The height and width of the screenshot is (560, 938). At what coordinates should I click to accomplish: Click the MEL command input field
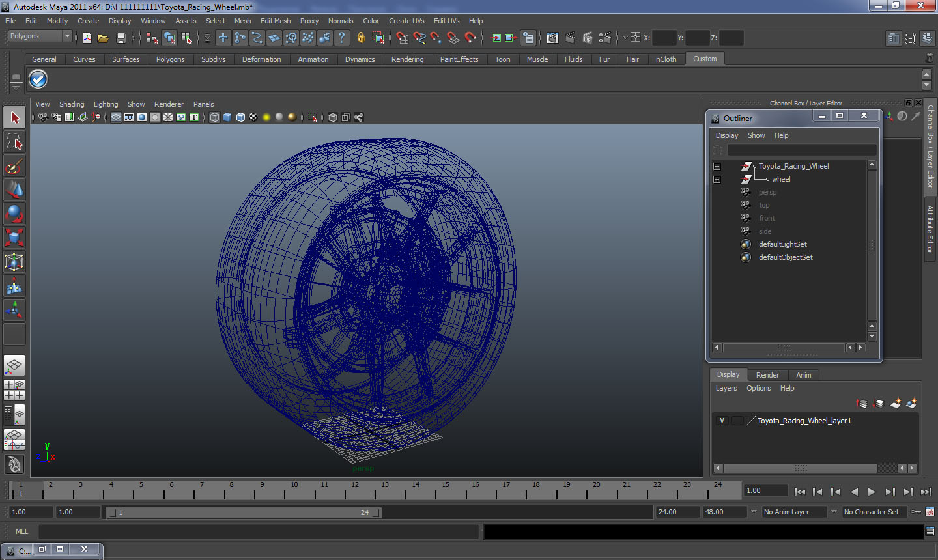[x=259, y=531]
